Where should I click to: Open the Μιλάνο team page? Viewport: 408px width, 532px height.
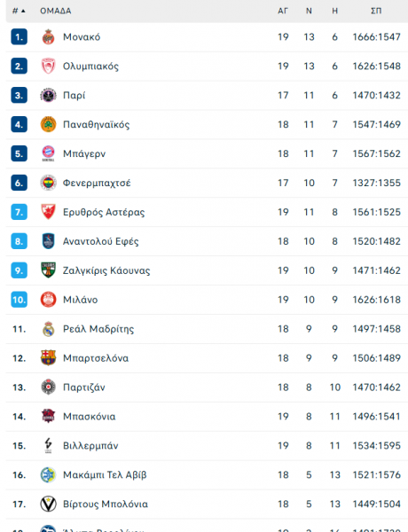coord(81,300)
